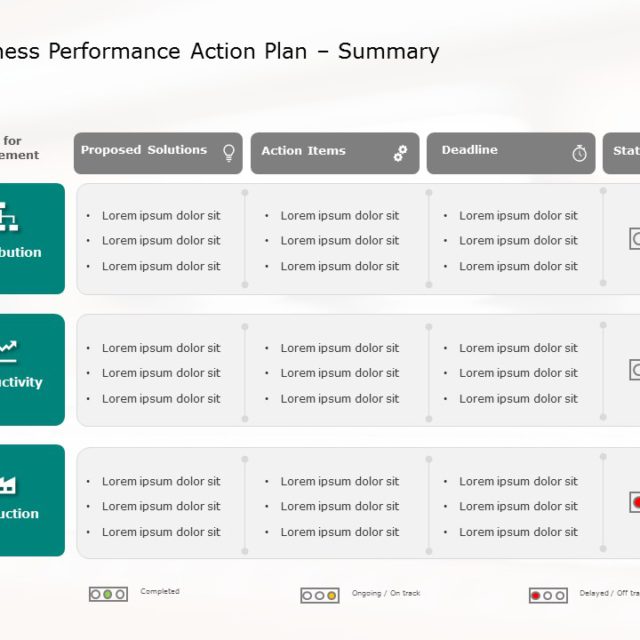
Task: Click the red Delayed traffic light legend icon
Action: (x=548, y=596)
